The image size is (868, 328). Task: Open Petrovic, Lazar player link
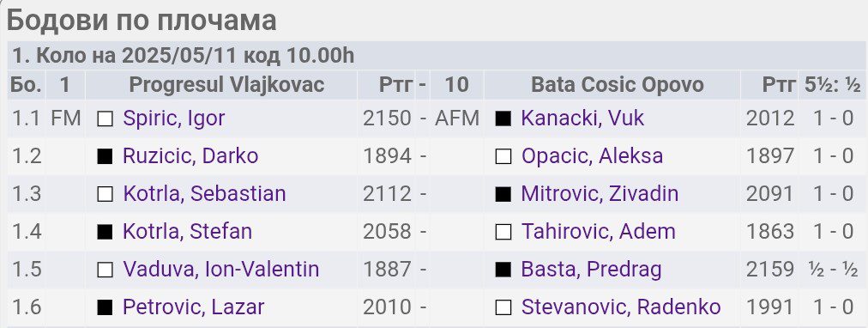coord(193,307)
